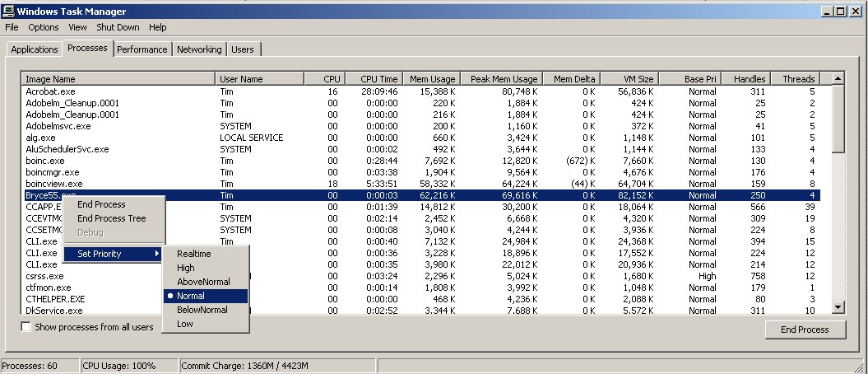The width and height of the screenshot is (868, 374).
Task: Switch to the Networking tab
Action: (199, 49)
